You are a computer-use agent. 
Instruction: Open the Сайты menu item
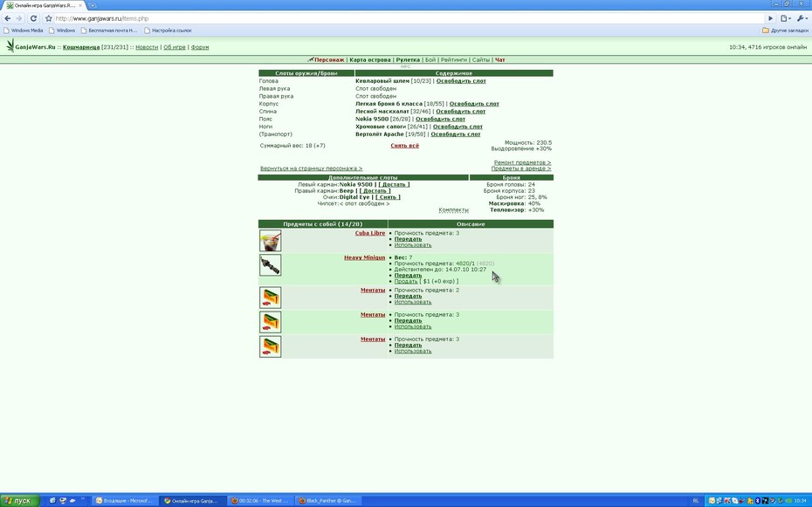click(480, 60)
